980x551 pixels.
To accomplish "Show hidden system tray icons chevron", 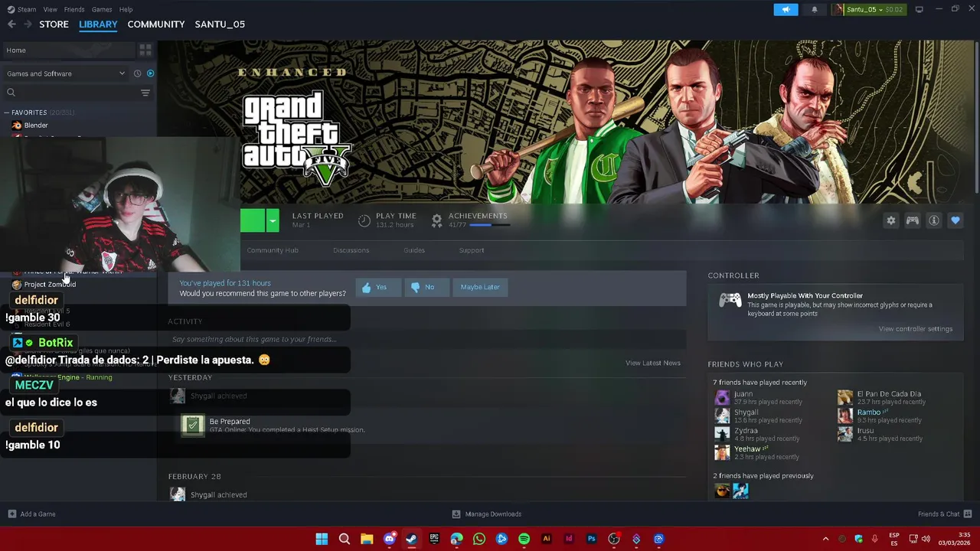I will click(825, 539).
